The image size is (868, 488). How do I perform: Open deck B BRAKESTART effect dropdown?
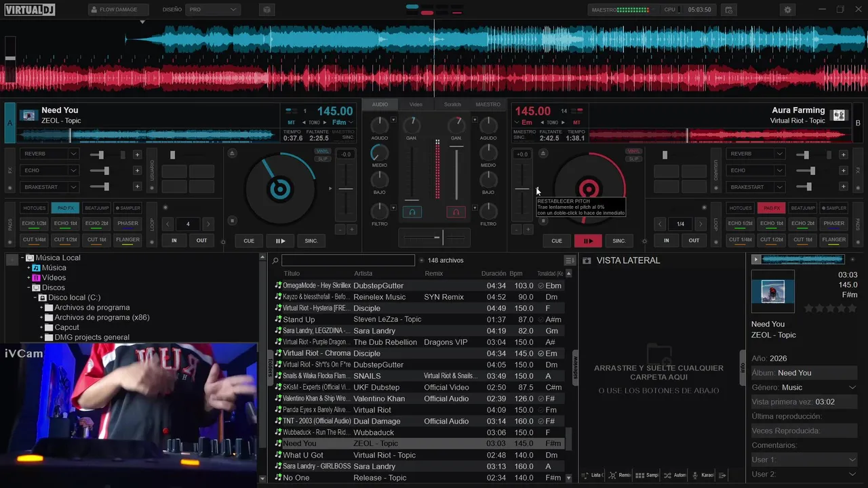pos(778,186)
